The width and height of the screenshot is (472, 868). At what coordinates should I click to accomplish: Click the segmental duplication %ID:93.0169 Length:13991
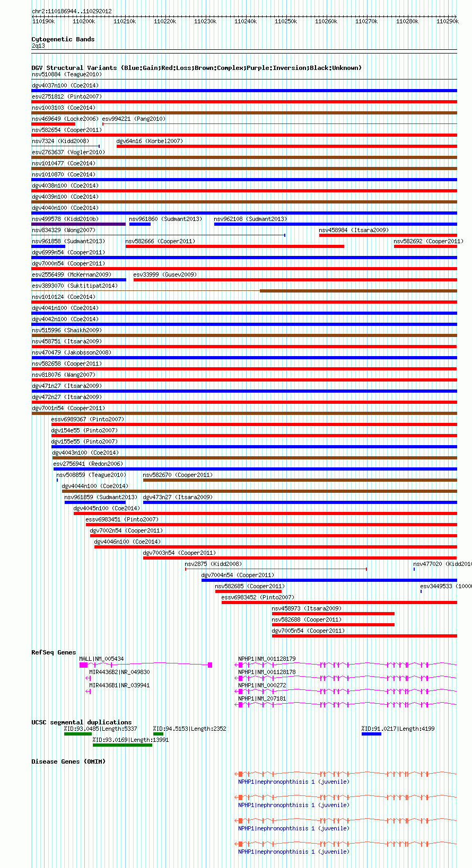pos(131,740)
